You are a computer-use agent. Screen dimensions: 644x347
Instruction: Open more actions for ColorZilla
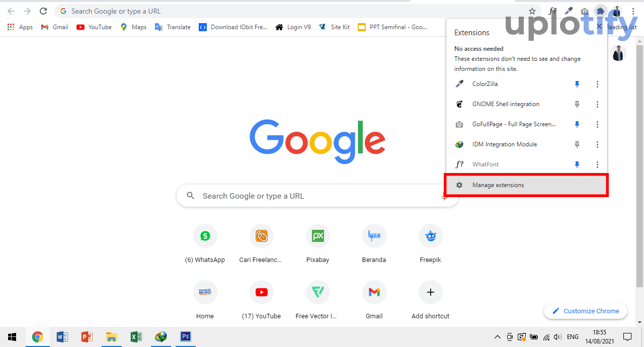tap(597, 84)
